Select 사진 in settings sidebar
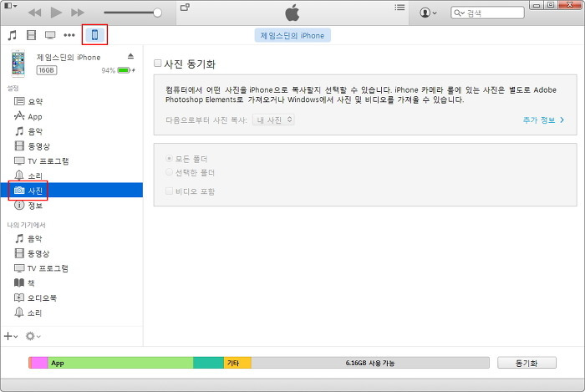 pos(72,191)
